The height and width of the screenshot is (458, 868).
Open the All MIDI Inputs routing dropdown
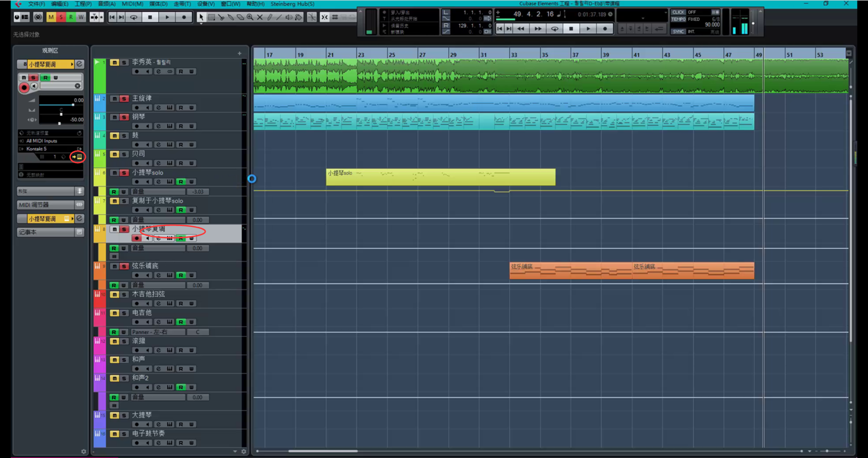[50, 141]
